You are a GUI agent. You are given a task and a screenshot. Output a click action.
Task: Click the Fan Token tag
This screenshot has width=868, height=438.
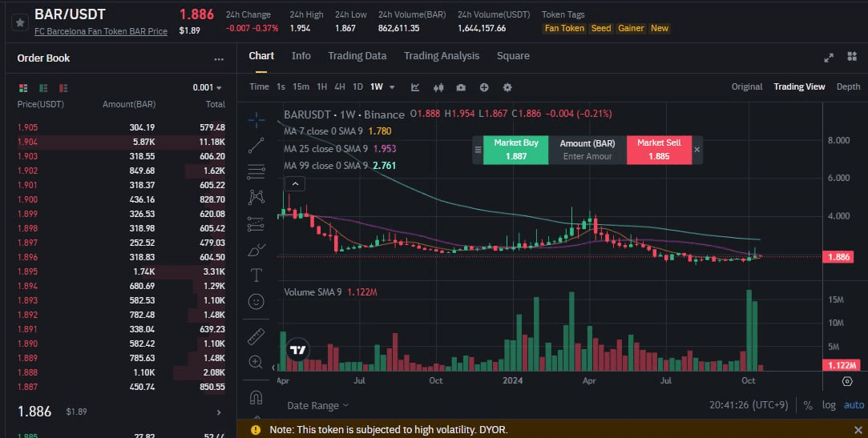click(564, 28)
